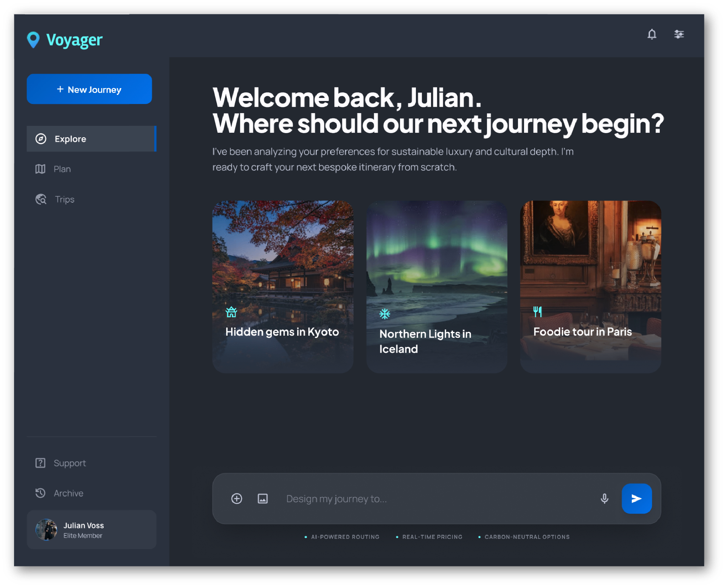Screen dimensions: 726x588
Task: Click the Welcome back, Julian heading
Action: coord(347,98)
